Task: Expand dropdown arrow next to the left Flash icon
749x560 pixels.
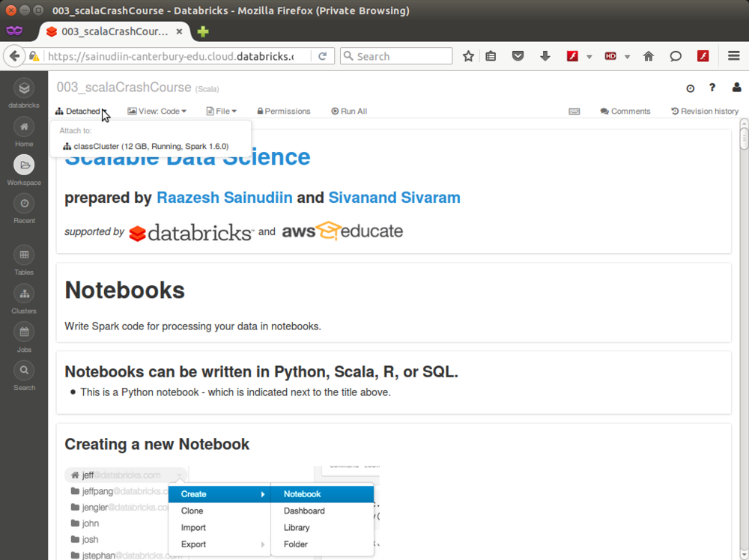Action: click(589, 57)
